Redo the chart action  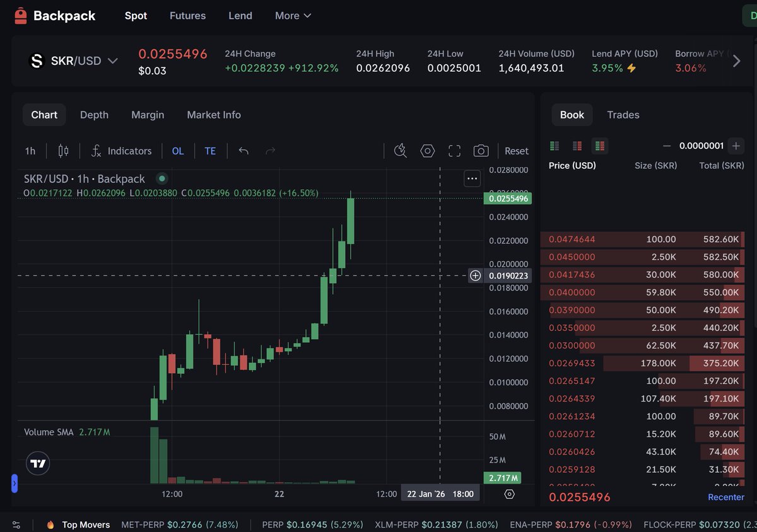point(271,151)
